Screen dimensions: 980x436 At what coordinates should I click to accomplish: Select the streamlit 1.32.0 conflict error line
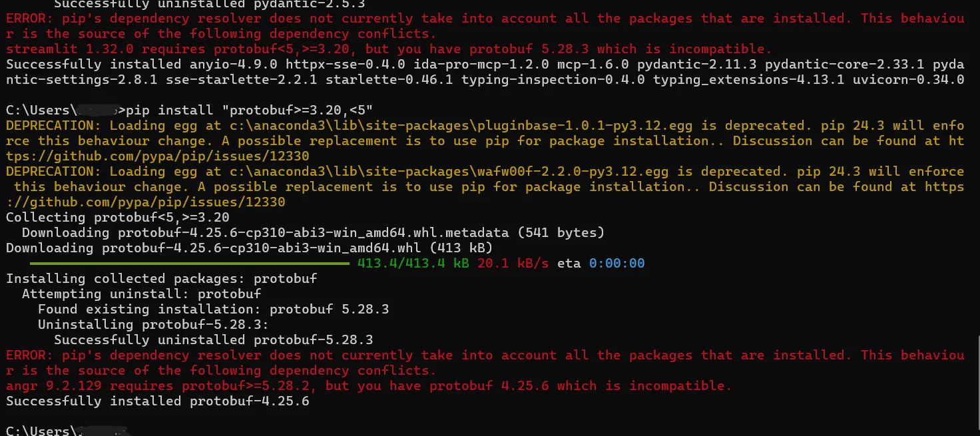388,49
